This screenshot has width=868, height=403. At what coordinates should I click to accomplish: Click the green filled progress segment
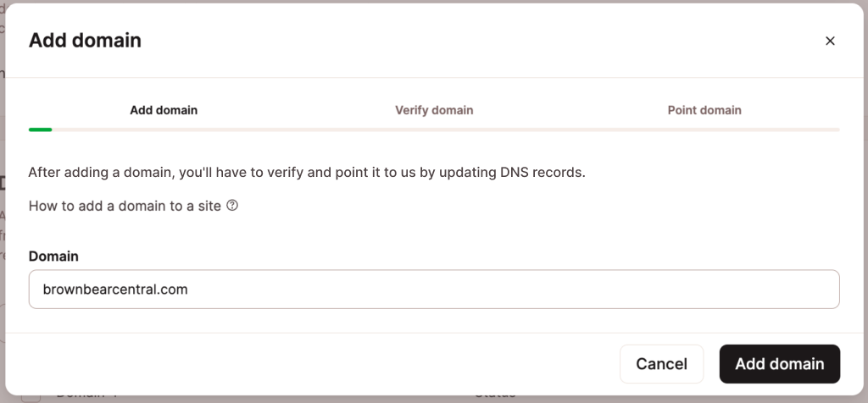pyautogui.click(x=40, y=130)
